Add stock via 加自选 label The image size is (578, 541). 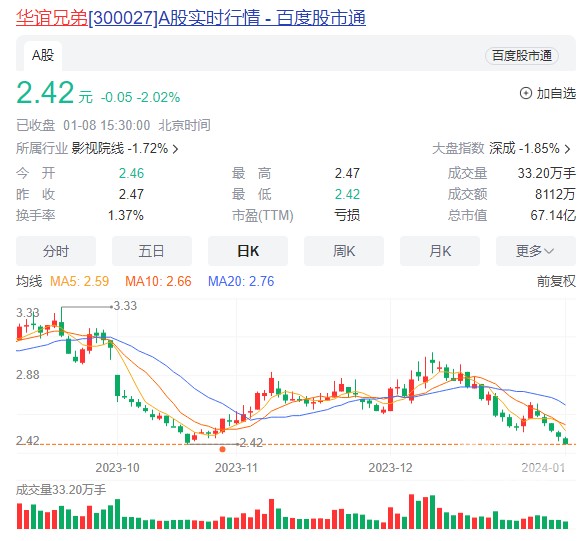(x=556, y=93)
